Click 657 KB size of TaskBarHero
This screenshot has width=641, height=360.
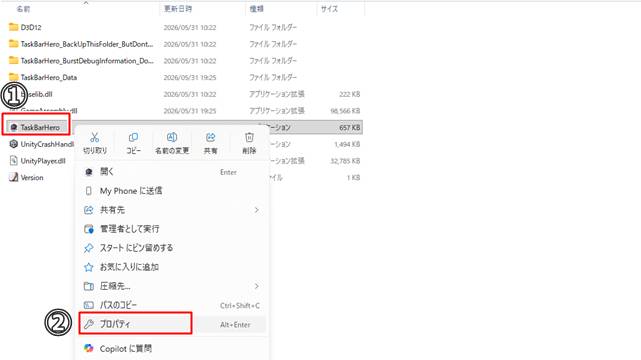tap(350, 128)
